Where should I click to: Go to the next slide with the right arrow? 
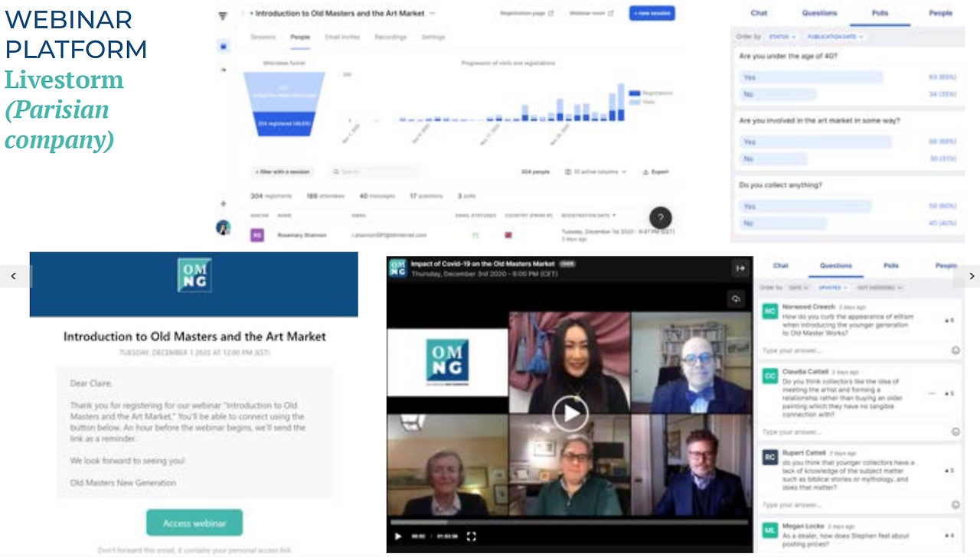tap(970, 275)
